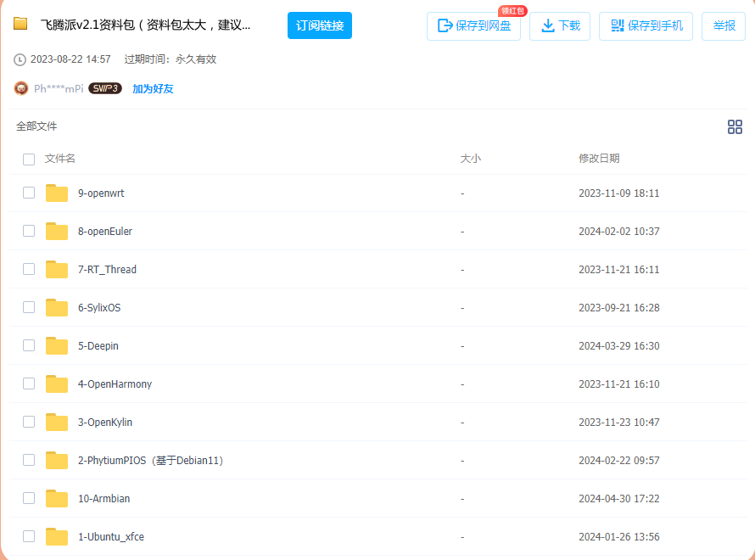Click the date 2023-11-09 18:11
Image resolution: width=755 pixels, height=560 pixels.
619,193
